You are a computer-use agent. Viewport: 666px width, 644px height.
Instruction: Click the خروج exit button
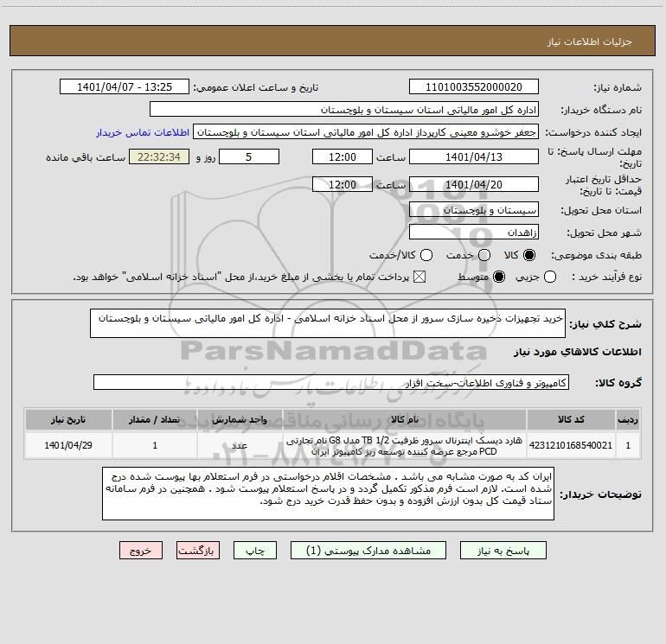click(x=141, y=551)
